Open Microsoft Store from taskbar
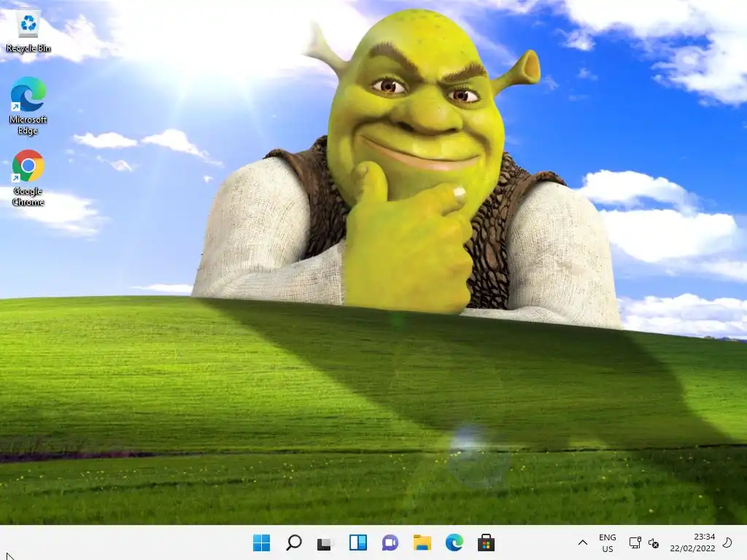The image size is (747, 560). pos(486,542)
